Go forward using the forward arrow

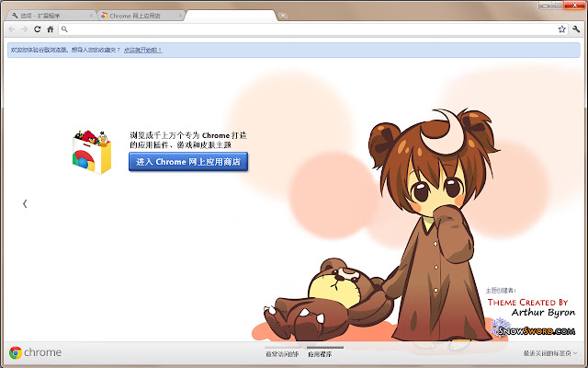[25, 29]
